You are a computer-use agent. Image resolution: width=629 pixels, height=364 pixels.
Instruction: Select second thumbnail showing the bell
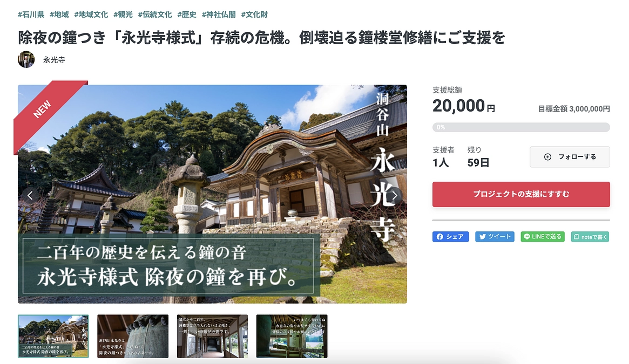click(x=133, y=336)
